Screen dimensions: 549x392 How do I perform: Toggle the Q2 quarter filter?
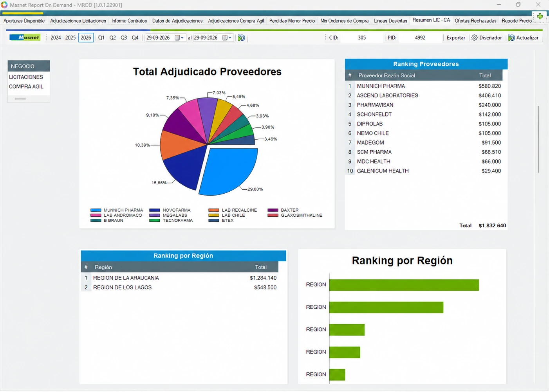pyautogui.click(x=112, y=38)
